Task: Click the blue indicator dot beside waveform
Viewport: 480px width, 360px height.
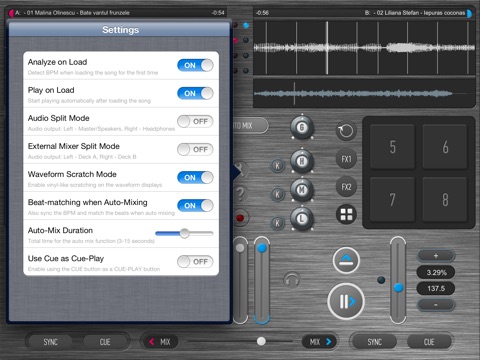Action: point(246,25)
